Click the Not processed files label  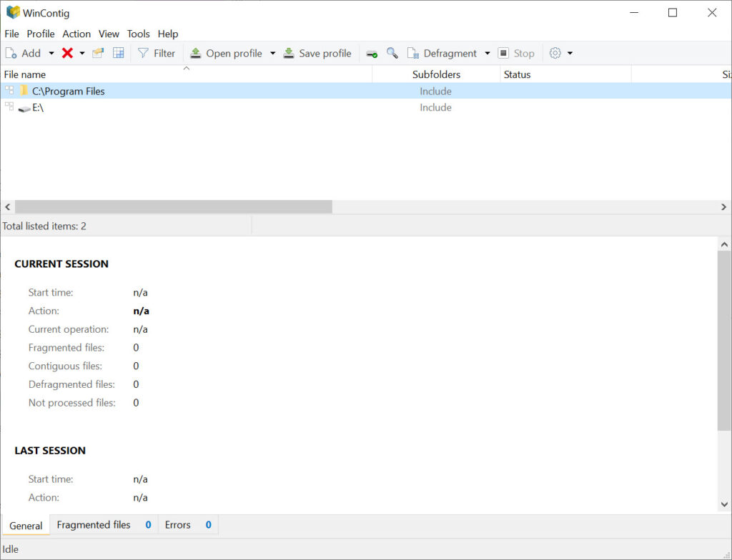click(x=72, y=403)
